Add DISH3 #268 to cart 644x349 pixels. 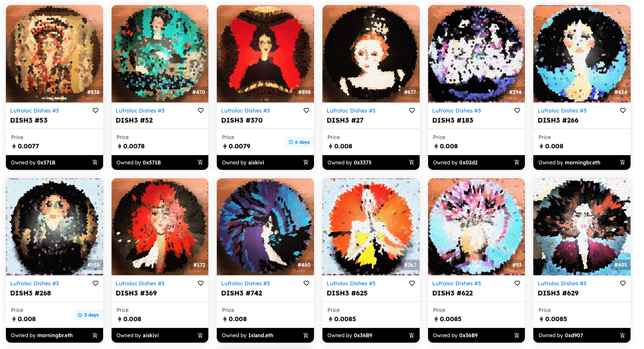[x=95, y=336]
